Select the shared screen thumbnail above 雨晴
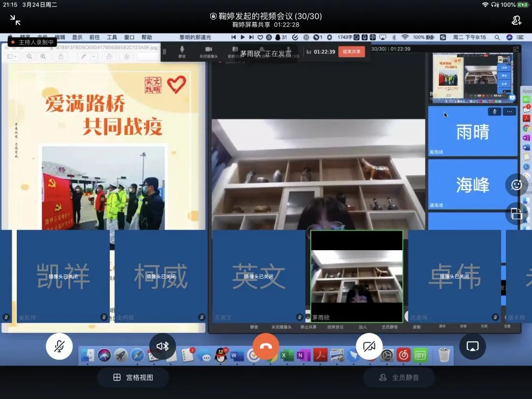Viewport: 532px width, 399px height. [472, 77]
